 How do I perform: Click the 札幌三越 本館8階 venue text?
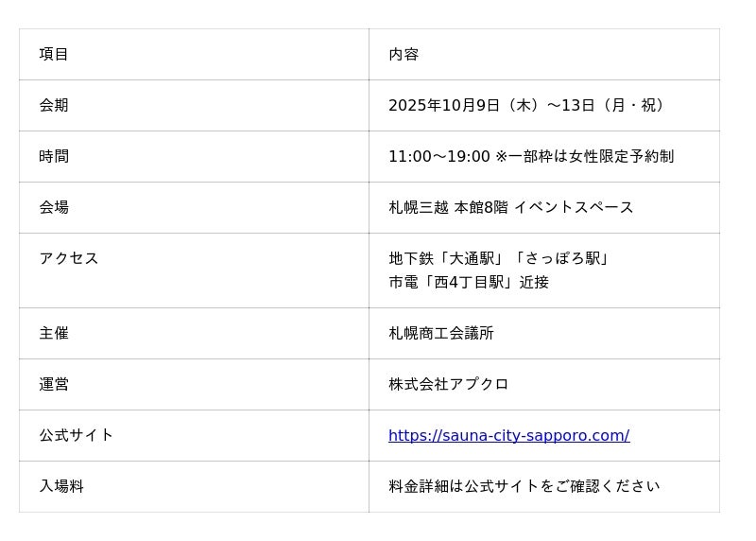click(x=448, y=207)
